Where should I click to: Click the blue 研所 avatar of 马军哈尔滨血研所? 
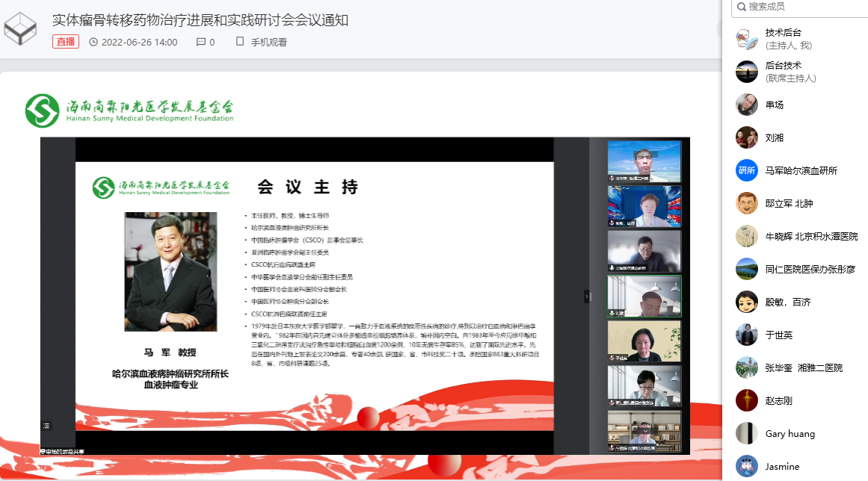point(747,170)
